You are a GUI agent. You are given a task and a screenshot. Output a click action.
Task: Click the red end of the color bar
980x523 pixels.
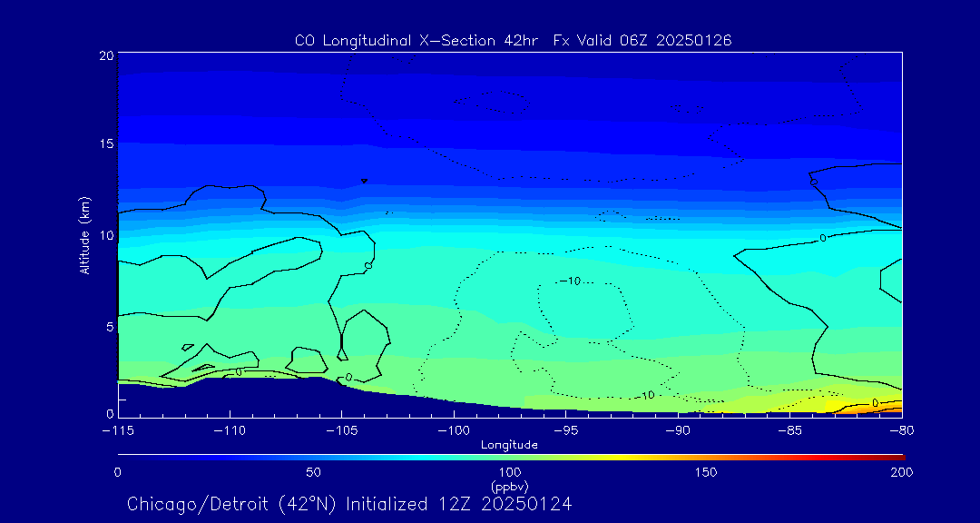(898, 458)
